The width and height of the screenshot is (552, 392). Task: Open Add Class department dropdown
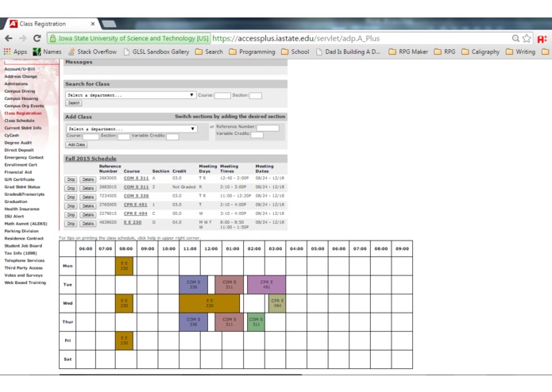click(131, 129)
